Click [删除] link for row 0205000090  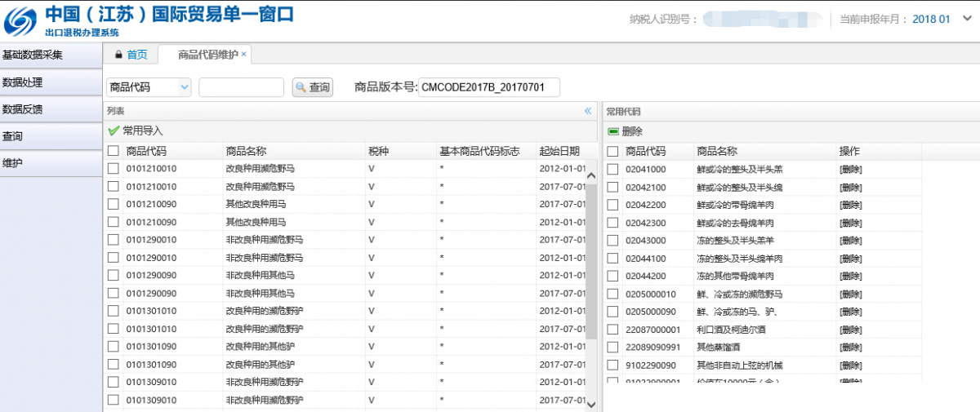pos(850,312)
